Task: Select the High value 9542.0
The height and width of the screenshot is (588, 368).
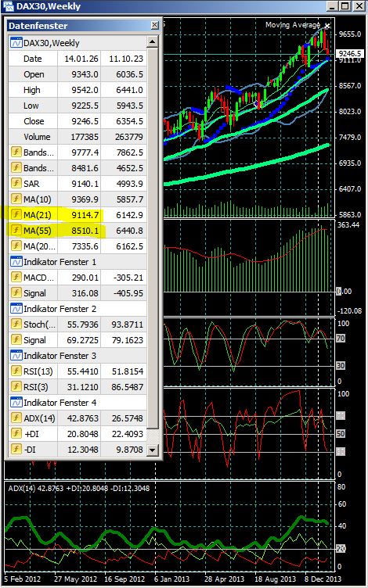Action: tap(85, 90)
